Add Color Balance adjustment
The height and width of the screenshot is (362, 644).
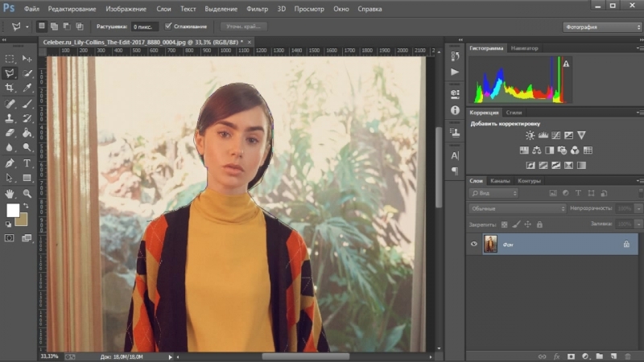click(x=536, y=150)
